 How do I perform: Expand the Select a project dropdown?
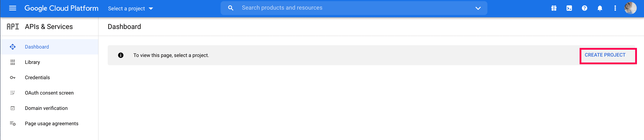[130, 8]
